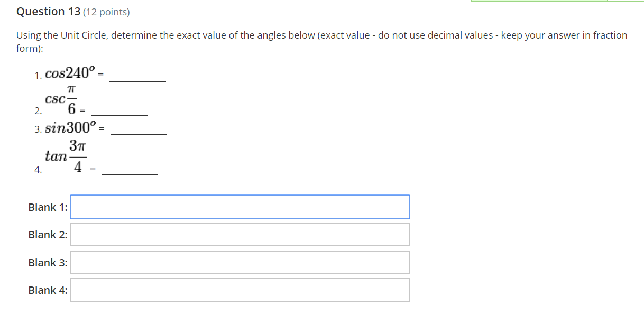Click the tan 3π/4 expression
Image resolution: width=644 pixels, height=315 pixels.
point(66,156)
